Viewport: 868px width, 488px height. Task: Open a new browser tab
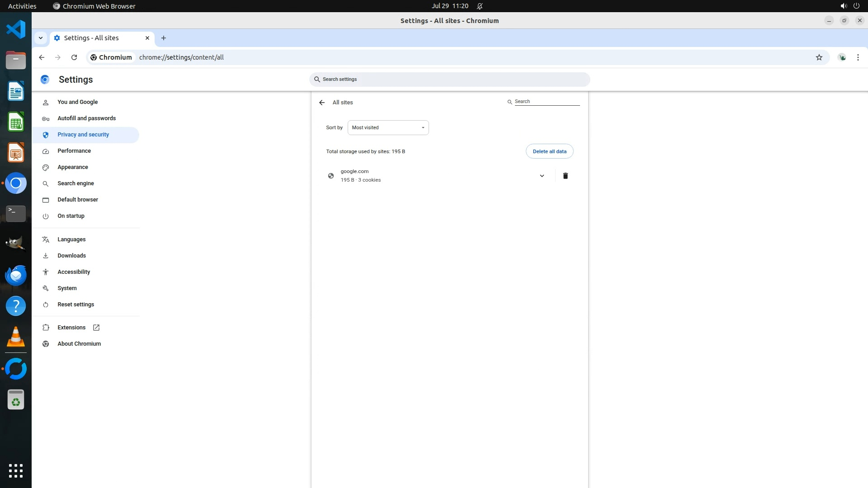point(164,38)
